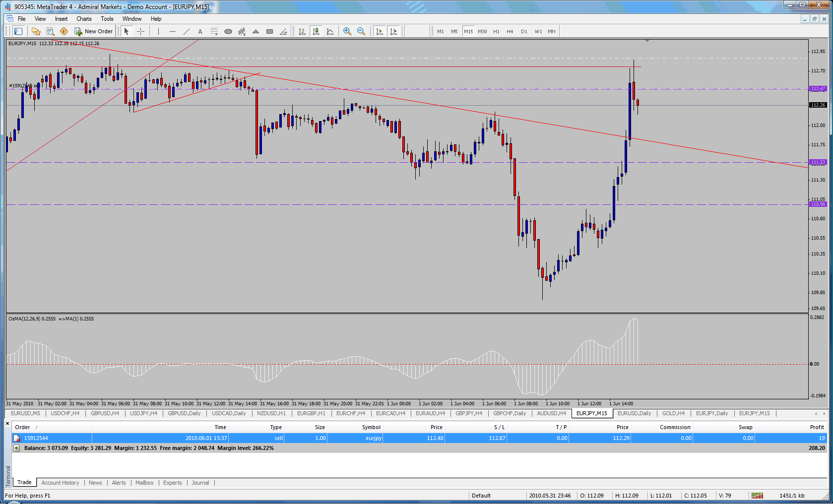The image size is (833, 504).
Task: Set timeframe to M30
Action: 482,31
